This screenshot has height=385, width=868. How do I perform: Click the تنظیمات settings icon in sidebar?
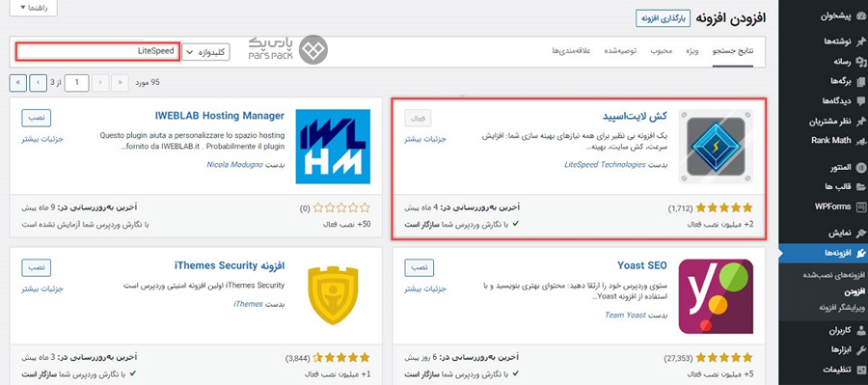point(861,370)
